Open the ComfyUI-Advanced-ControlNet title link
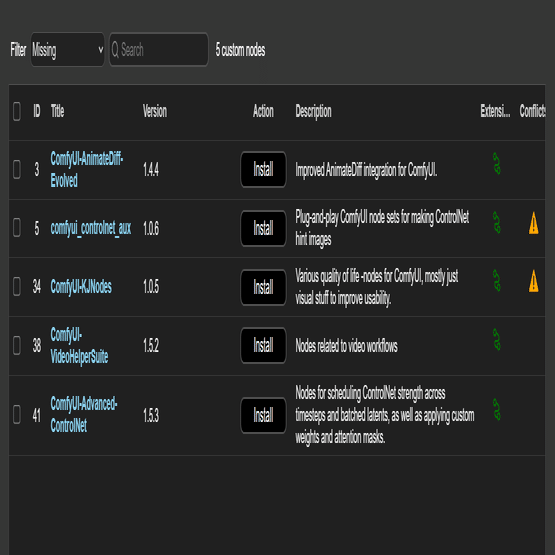This screenshot has width=555, height=555. pos(84,414)
